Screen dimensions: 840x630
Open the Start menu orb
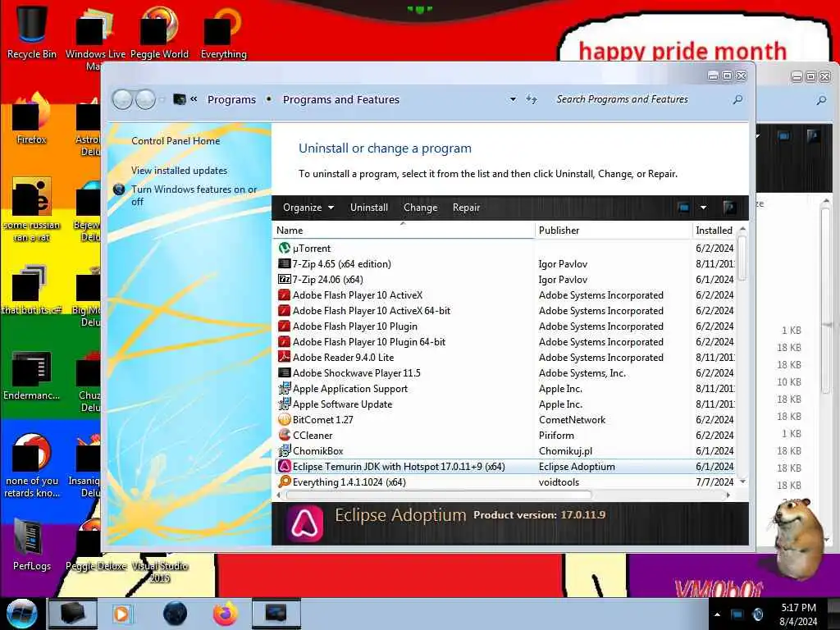[x=21, y=614]
